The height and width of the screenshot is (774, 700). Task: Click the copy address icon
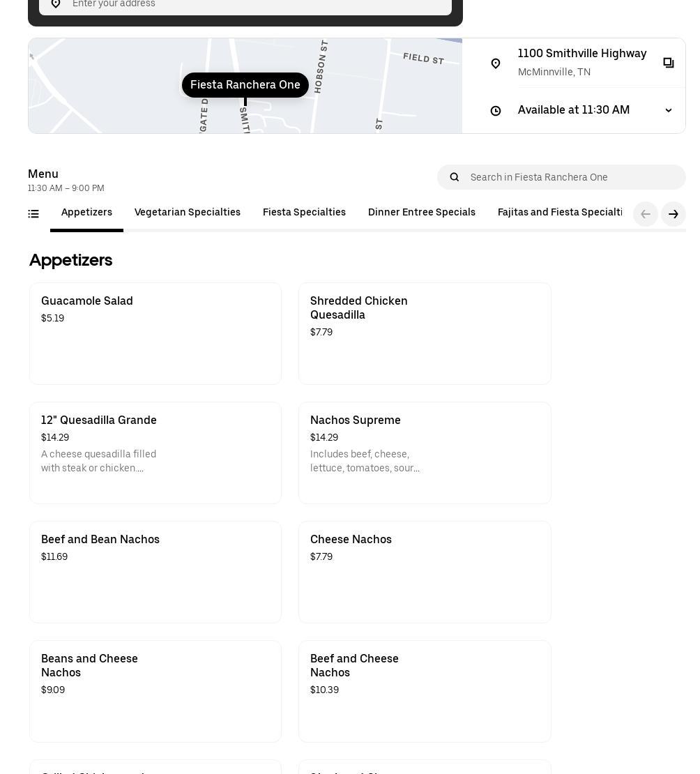(x=669, y=63)
